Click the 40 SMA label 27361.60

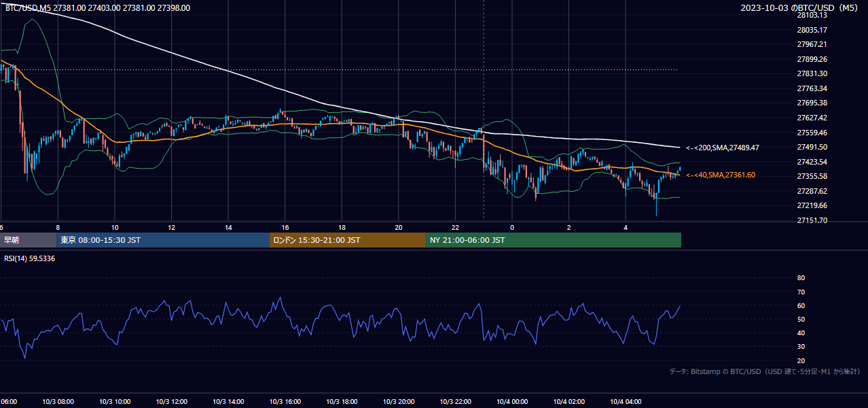click(x=721, y=175)
